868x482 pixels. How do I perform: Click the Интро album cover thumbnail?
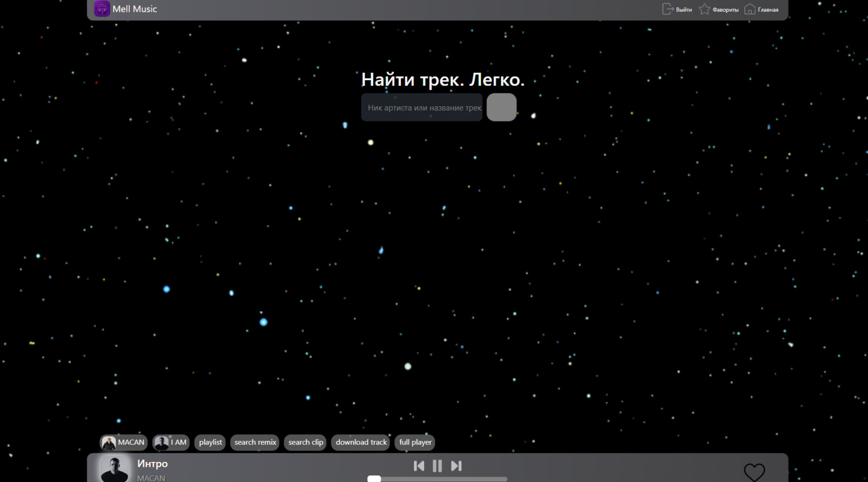115,468
